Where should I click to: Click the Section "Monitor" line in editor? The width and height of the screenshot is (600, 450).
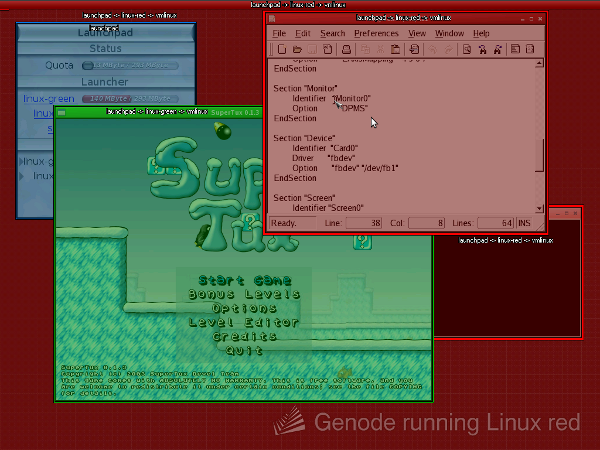coord(305,88)
